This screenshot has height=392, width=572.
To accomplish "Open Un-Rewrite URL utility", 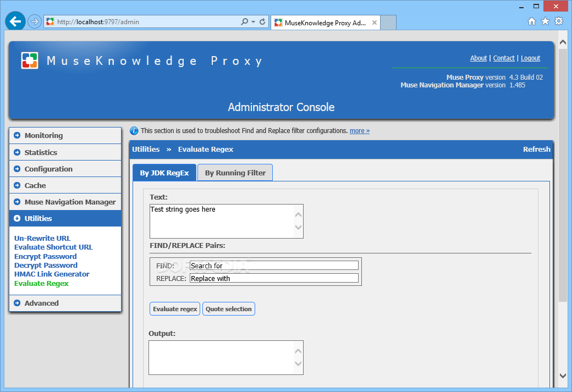I will 42,238.
